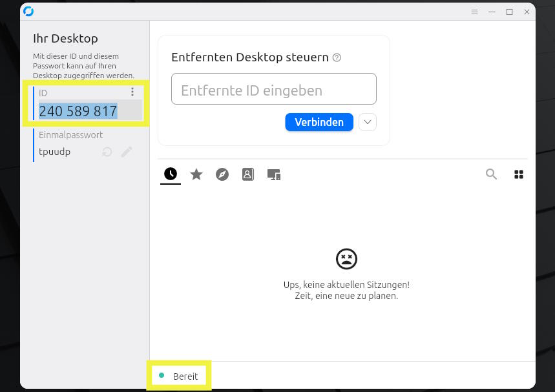Click the RustDesk logo in title bar

tap(28, 12)
